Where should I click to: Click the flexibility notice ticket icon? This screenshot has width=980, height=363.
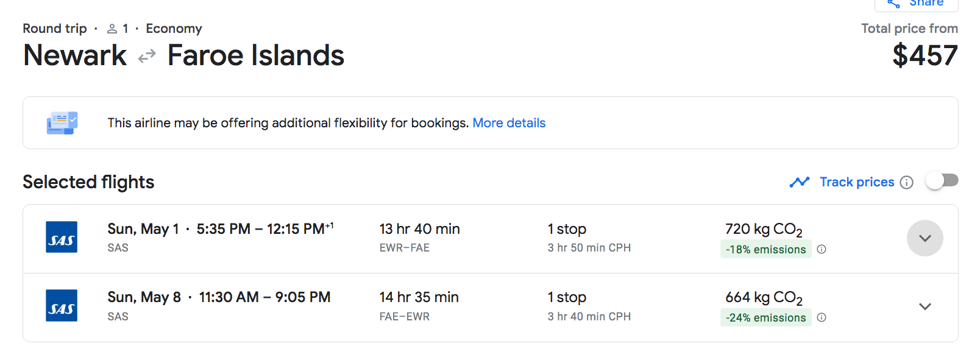coord(62,123)
